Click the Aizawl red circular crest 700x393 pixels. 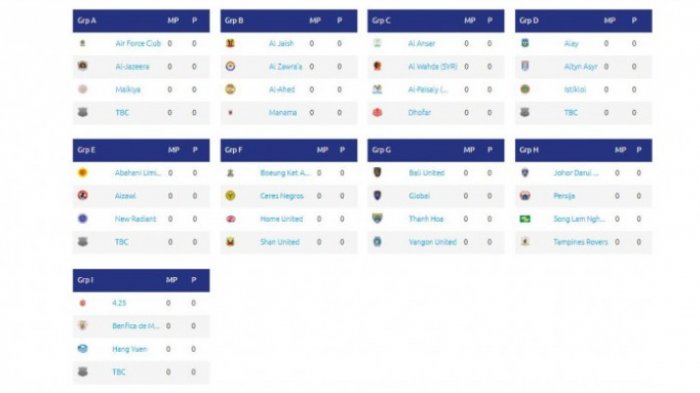pyautogui.click(x=83, y=196)
